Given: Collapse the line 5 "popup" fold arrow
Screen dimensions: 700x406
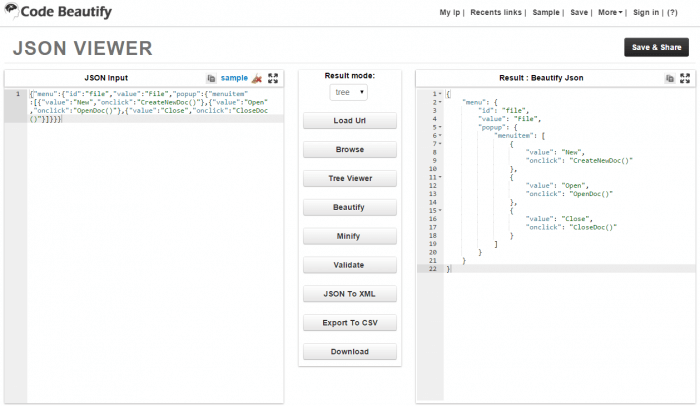Looking at the screenshot, I should (x=440, y=127).
